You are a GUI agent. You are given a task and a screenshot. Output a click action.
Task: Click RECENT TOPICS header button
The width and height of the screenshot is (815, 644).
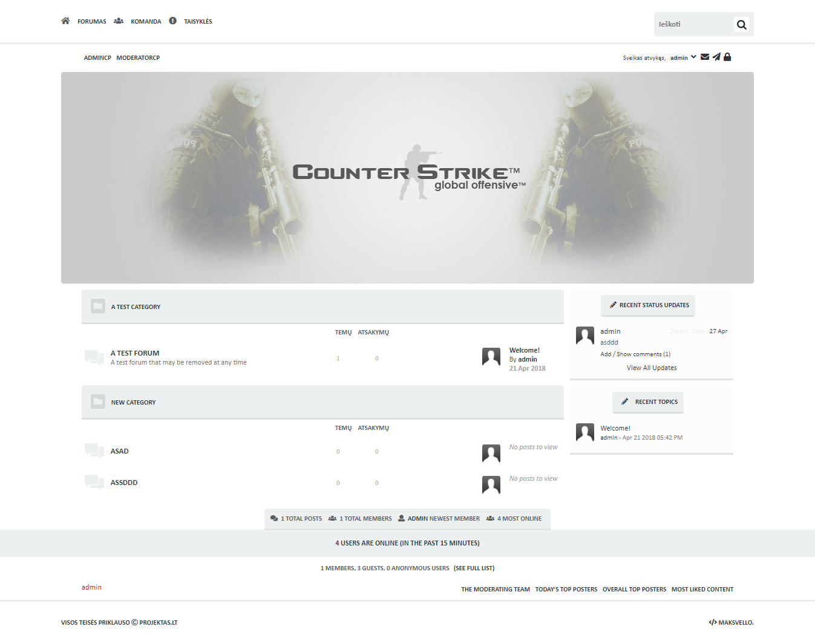point(648,402)
